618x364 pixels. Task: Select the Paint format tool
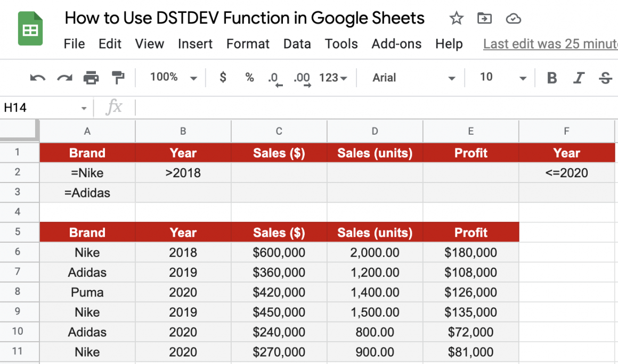click(118, 77)
